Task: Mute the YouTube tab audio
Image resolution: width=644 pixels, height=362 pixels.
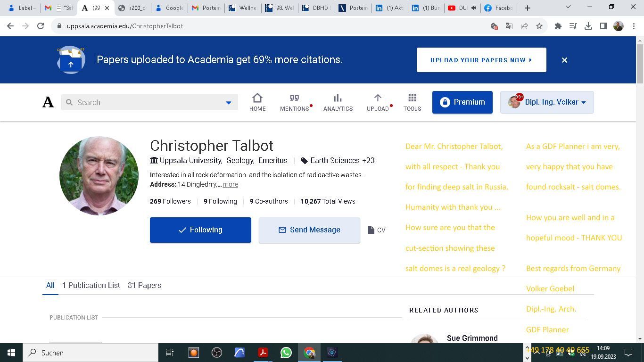Action: 473,8
